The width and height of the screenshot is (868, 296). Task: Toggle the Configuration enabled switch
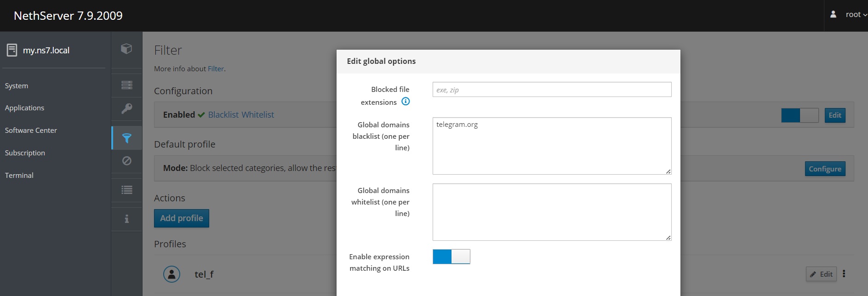click(799, 115)
